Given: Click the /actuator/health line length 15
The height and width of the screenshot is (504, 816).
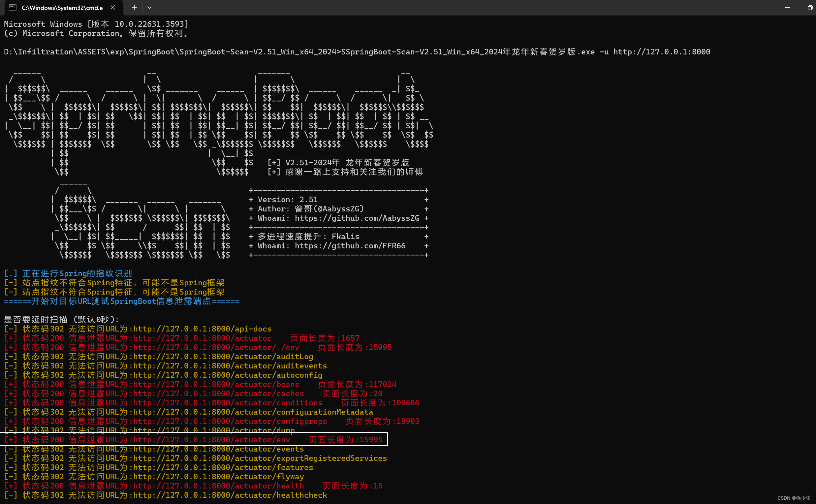Looking at the screenshot, I should pyautogui.click(x=193, y=486).
